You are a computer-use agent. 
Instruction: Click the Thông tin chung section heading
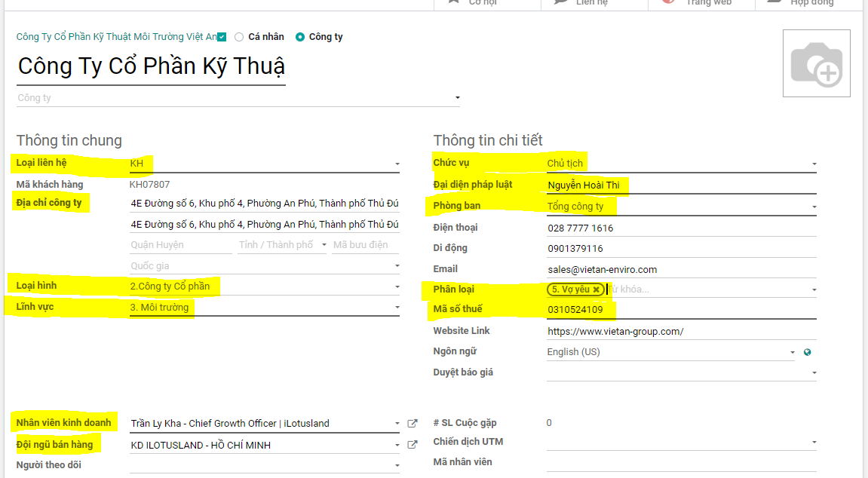pyautogui.click(x=69, y=140)
